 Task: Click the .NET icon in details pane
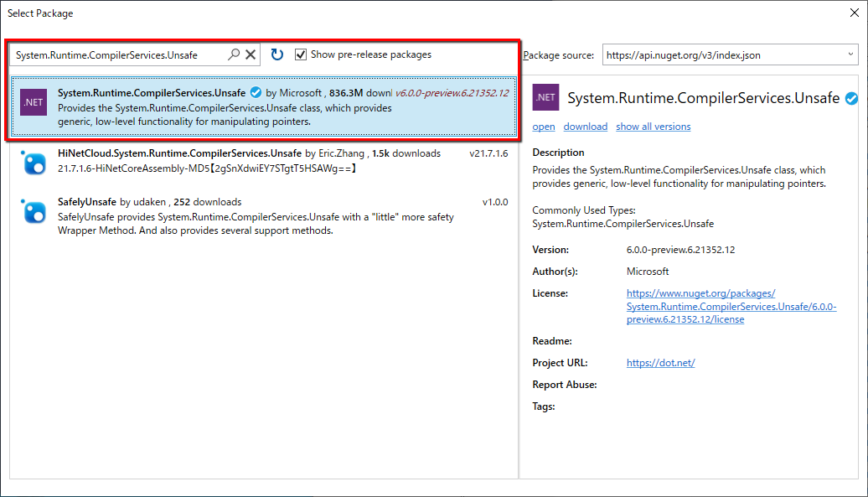[545, 97]
